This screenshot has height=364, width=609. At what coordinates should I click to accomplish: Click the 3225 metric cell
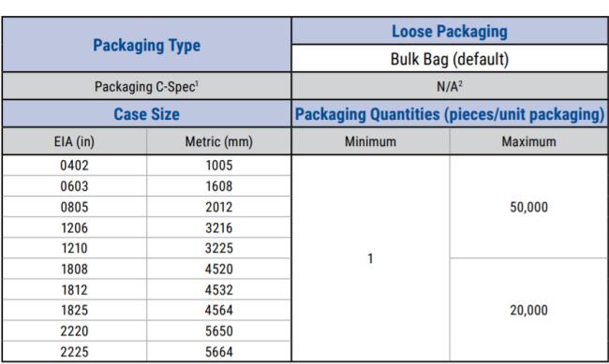(x=219, y=248)
